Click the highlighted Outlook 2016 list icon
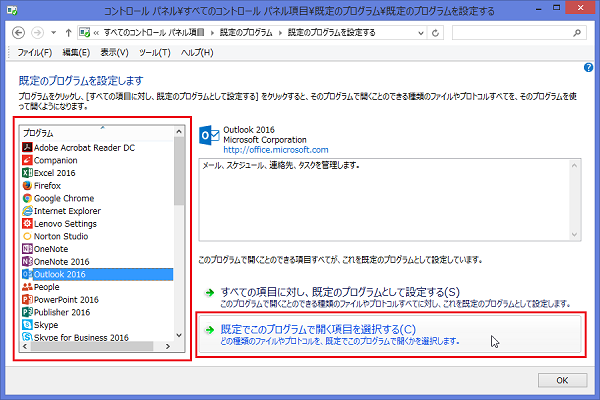This screenshot has width=600, height=400. point(27,274)
